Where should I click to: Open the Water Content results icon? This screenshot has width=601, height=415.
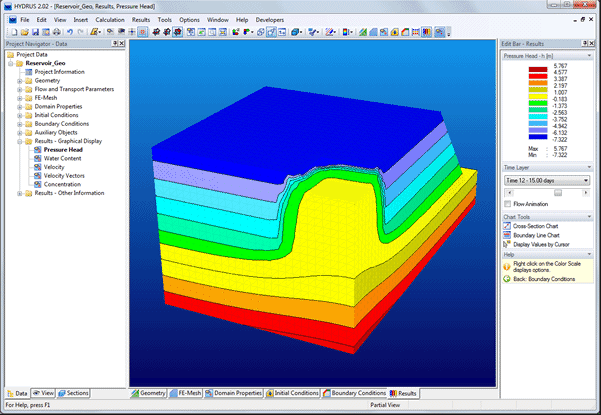(x=37, y=158)
